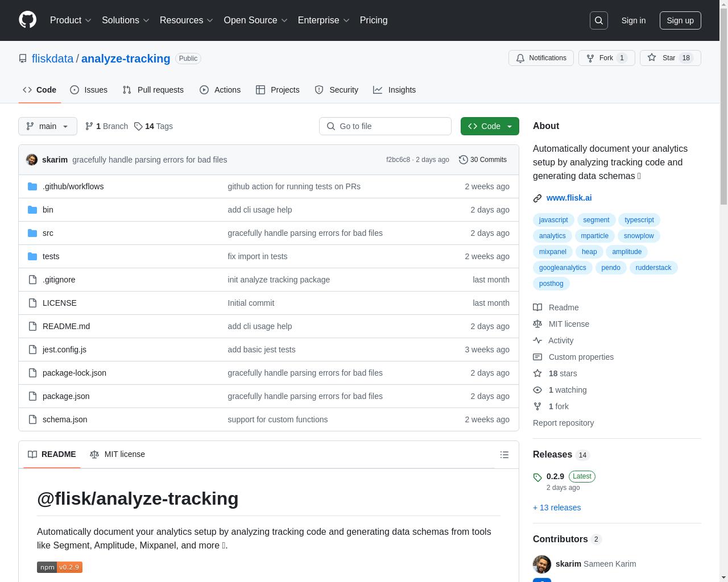728x582 pixels.
Task: Click the Report repository link
Action: [563, 423]
